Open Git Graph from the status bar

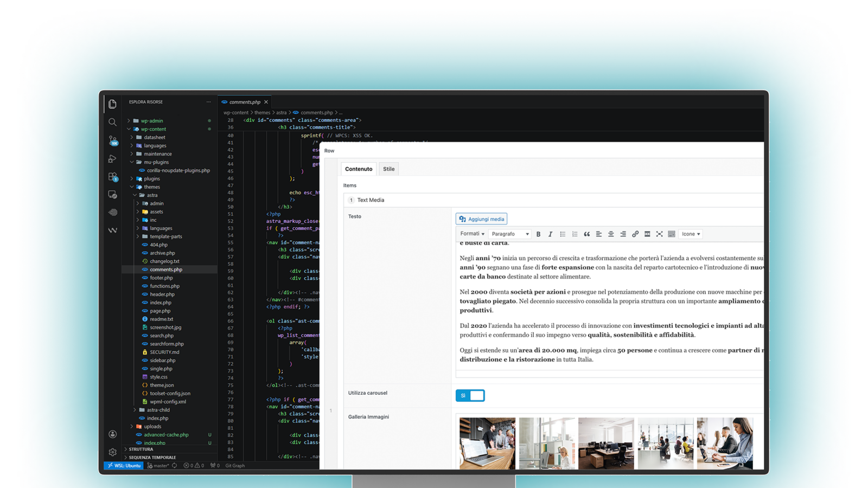click(x=235, y=466)
